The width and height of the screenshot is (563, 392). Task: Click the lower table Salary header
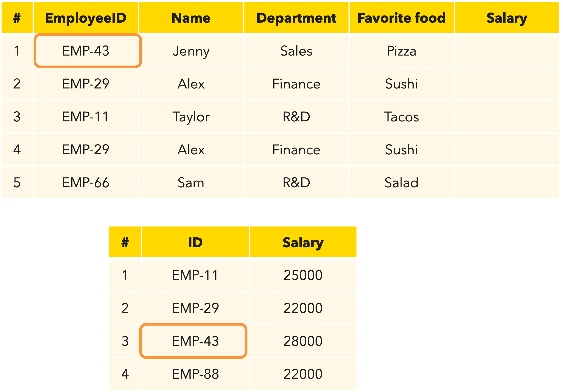coord(303,242)
